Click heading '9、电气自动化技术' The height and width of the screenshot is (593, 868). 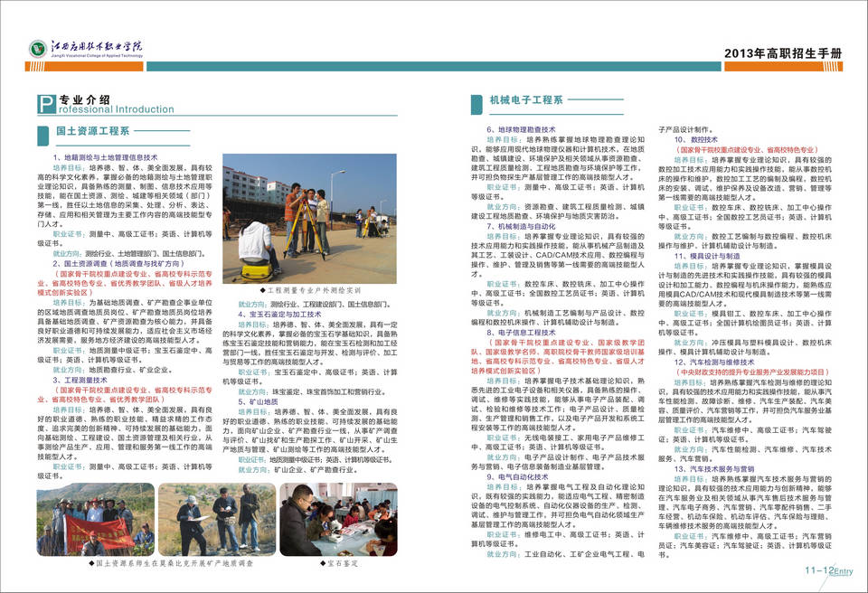pos(517,477)
